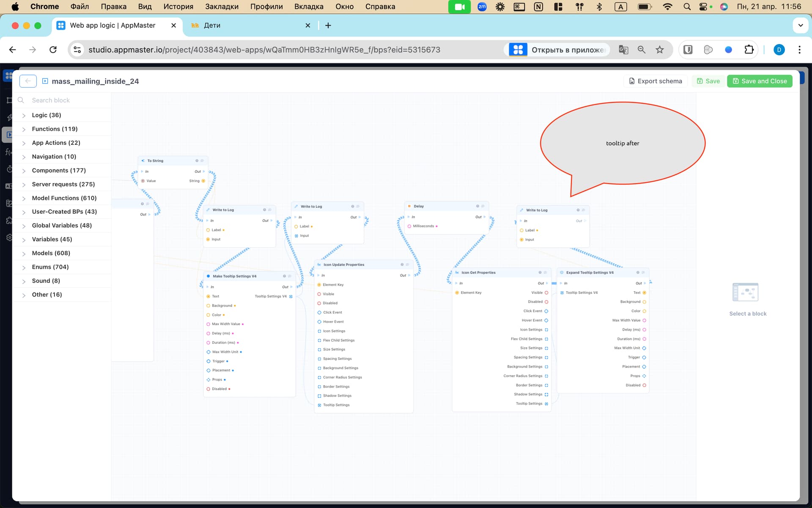Reload the page with the refresh icon
812x508 pixels.
click(53, 50)
